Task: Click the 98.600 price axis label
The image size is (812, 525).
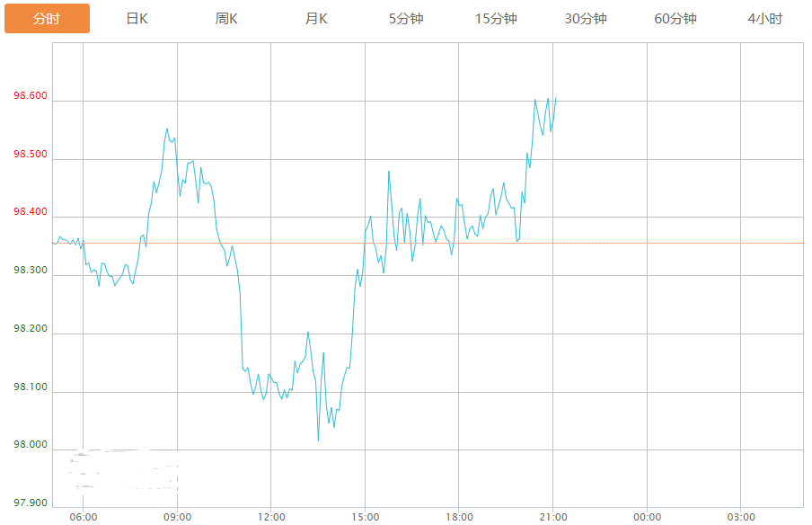Action: coord(31,97)
